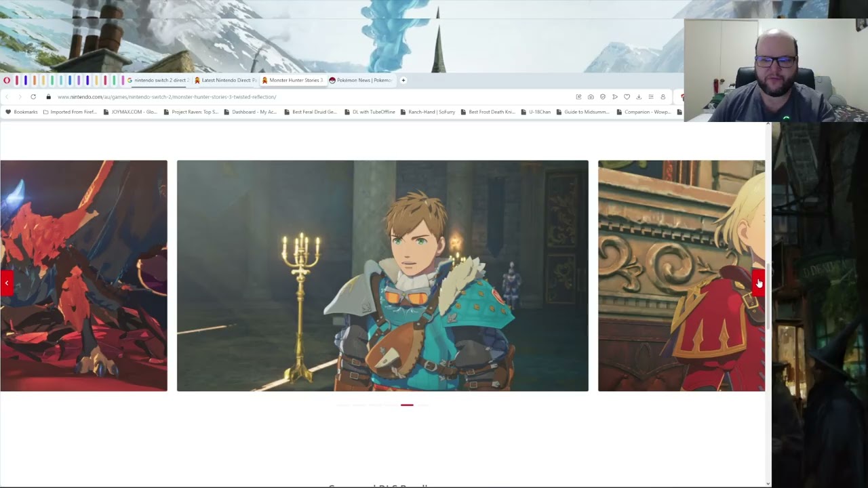
Task: Switch to the 'Latest Nintendo Direct' tab
Action: (226, 80)
